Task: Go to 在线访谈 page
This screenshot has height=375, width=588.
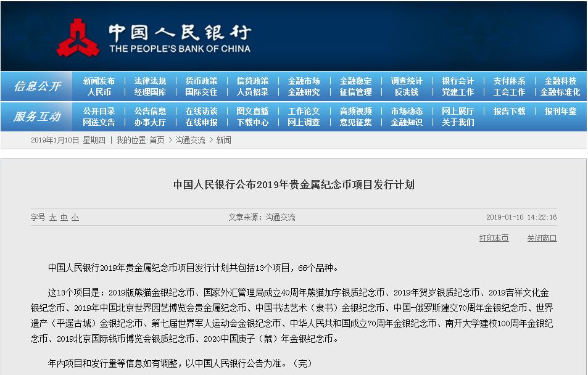Action: [201, 112]
